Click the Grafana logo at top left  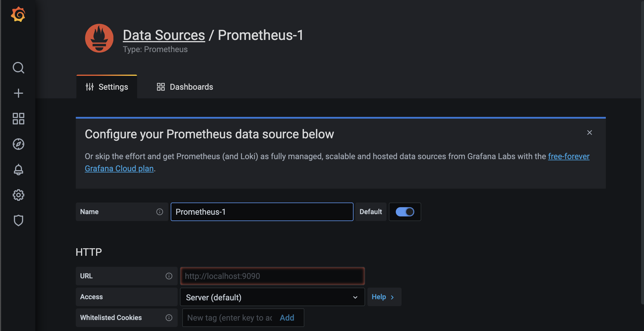(19, 14)
